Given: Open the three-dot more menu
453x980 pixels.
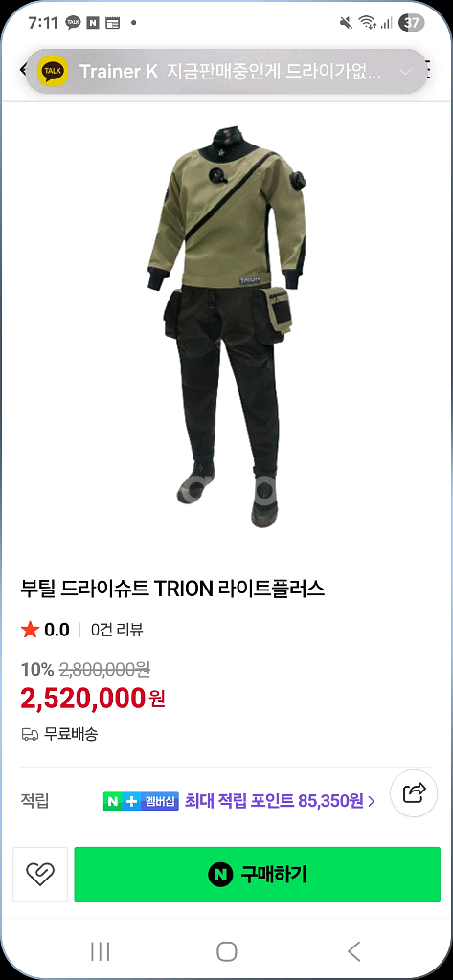Looking at the screenshot, I should (x=429, y=70).
